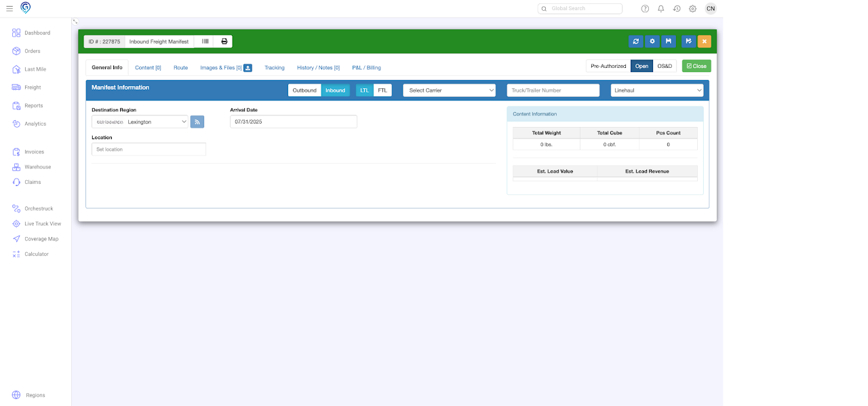Open the notifications bell
The width and height of the screenshot is (868, 406).
point(661,9)
